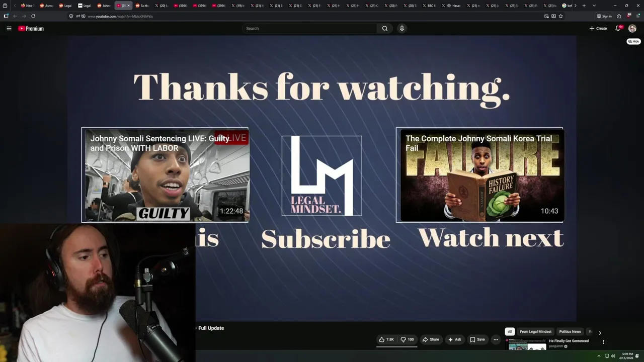Focus the YouTube search field
Viewport: 644px width, 362px height.
309,29
